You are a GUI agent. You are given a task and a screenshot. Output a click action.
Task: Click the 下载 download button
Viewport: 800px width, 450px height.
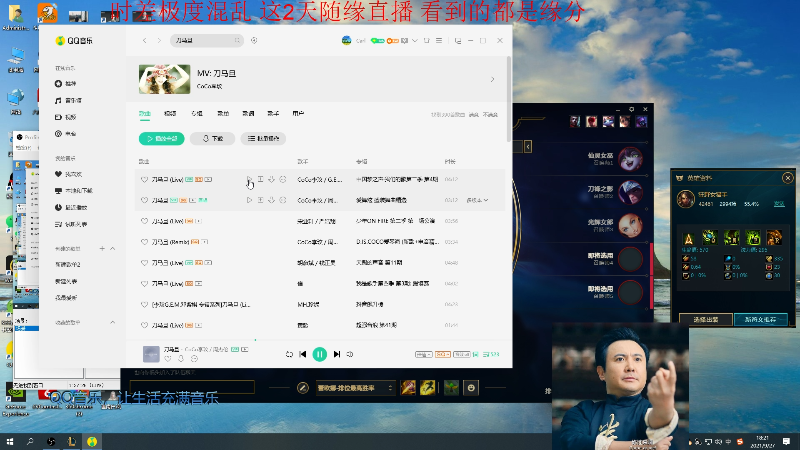tap(212, 138)
